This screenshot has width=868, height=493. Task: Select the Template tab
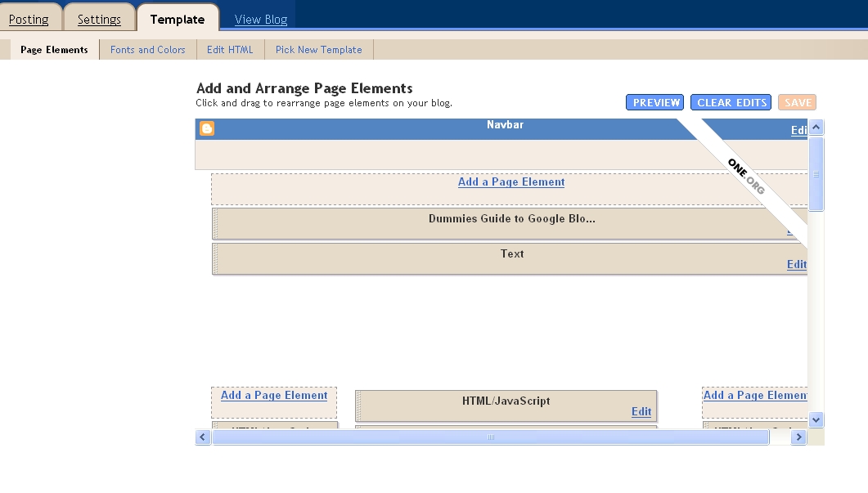[x=178, y=20]
